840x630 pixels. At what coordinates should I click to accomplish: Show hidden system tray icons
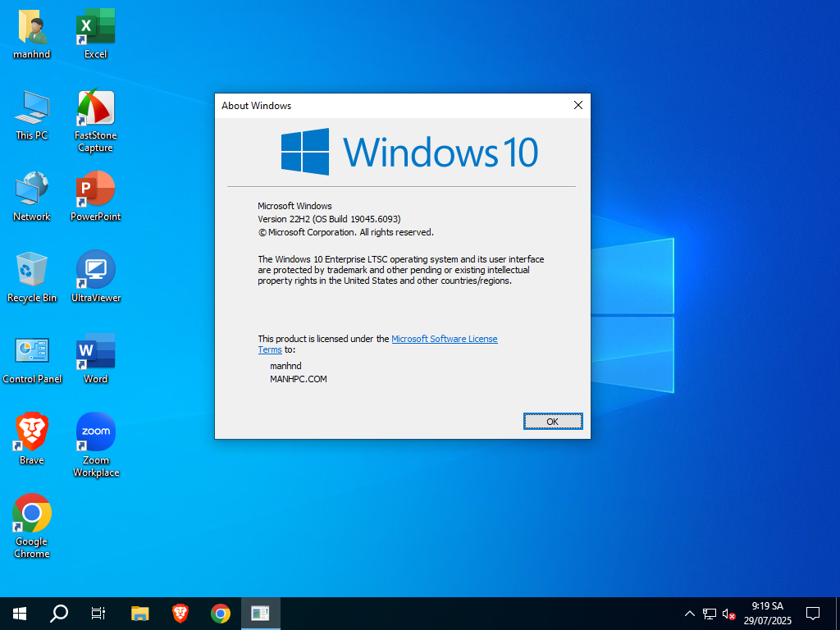coord(689,613)
